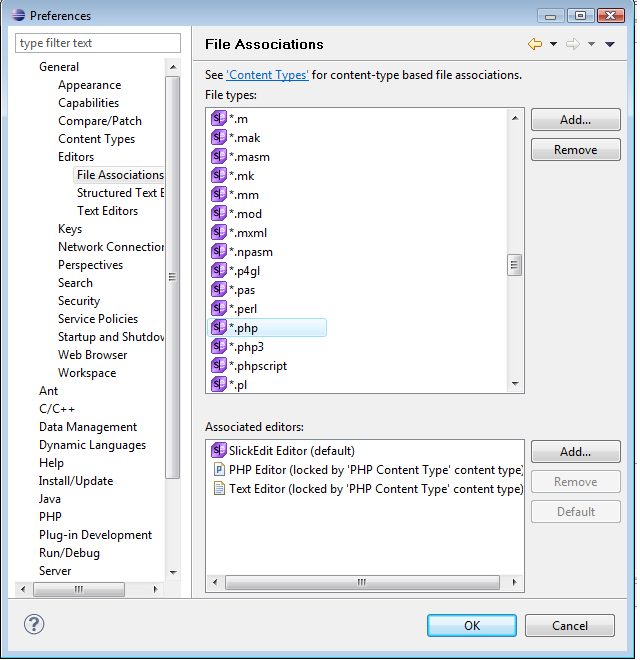Click preferences tree horizontal scroll thumb
The height and width of the screenshot is (660, 640).
point(79,589)
